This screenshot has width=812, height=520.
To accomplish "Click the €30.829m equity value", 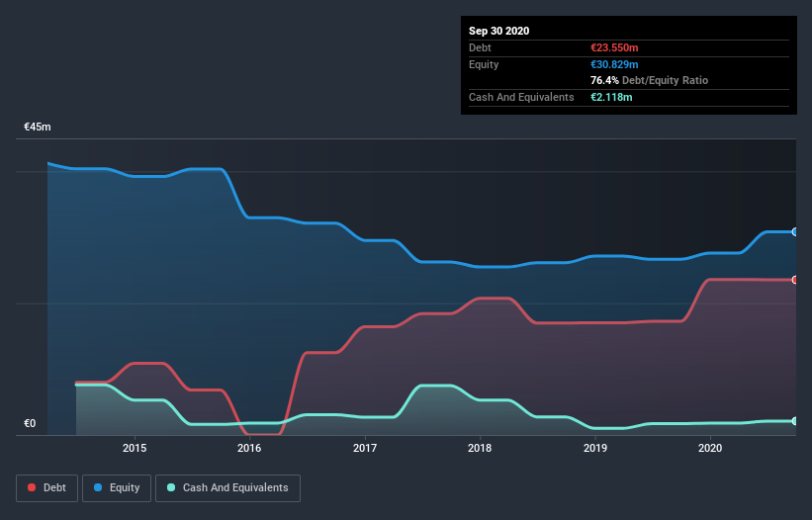I will [x=614, y=64].
